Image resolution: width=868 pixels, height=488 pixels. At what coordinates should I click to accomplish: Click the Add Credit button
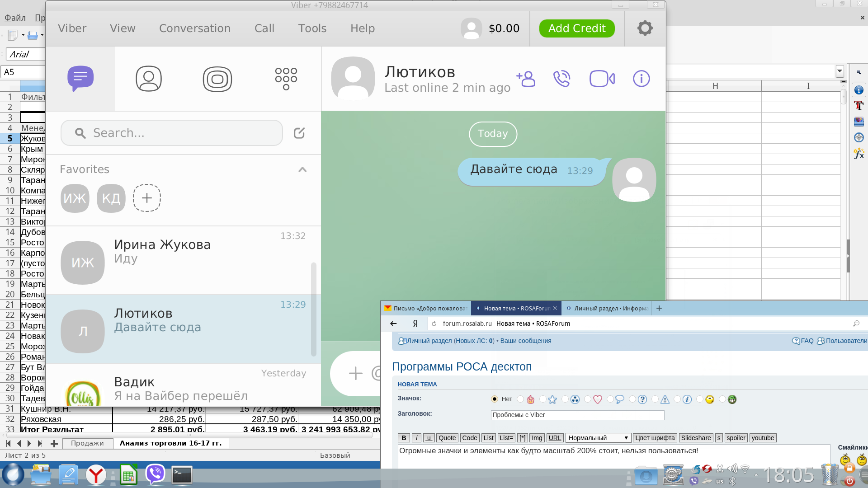[576, 28]
